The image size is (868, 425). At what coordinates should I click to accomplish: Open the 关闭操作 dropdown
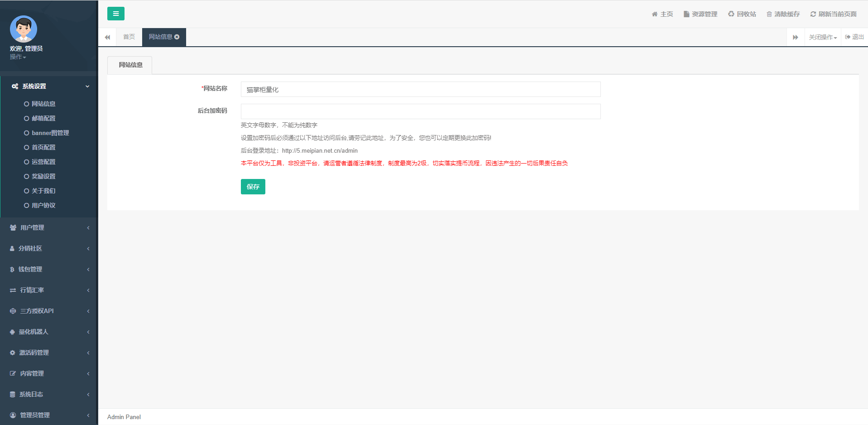pos(823,37)
